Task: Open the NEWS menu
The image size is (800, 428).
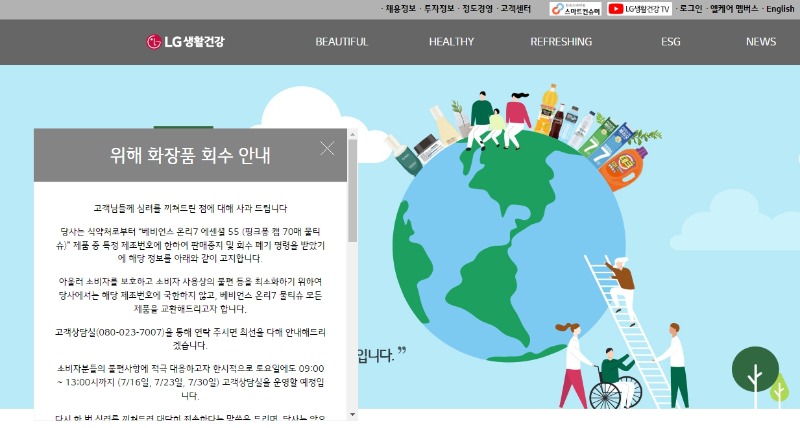Action: pyautogui.click(x=761, y=42)
